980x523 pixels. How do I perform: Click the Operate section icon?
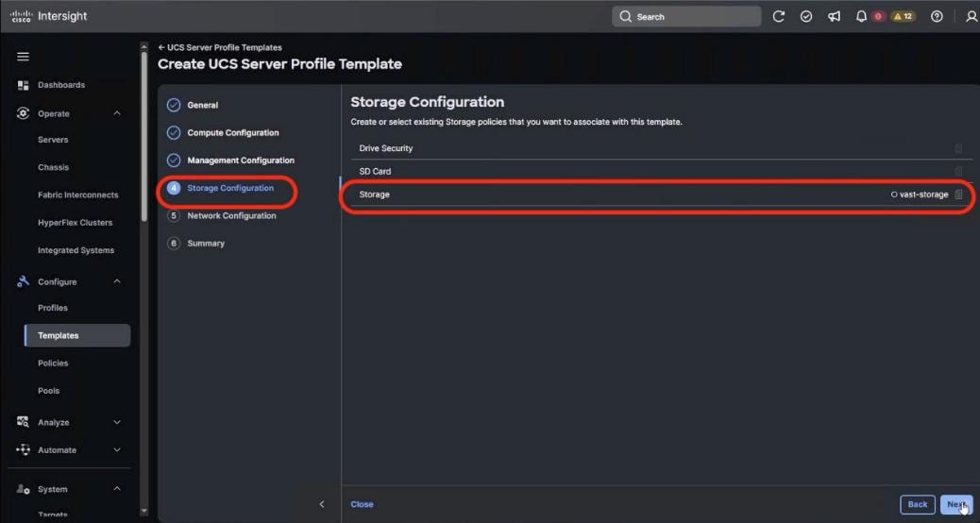(23, 113)
